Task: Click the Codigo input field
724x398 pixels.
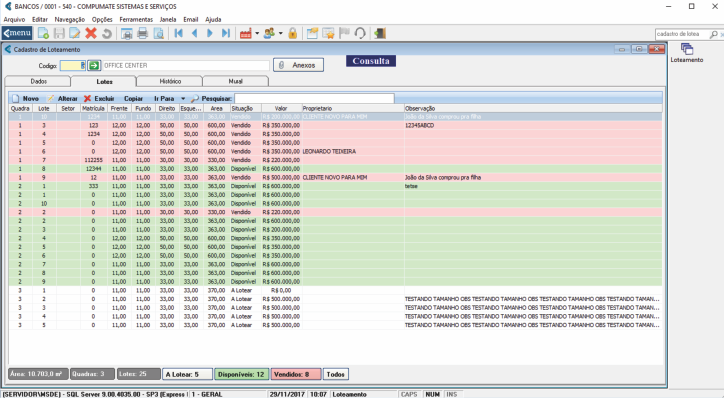Action: coord(72,66)
